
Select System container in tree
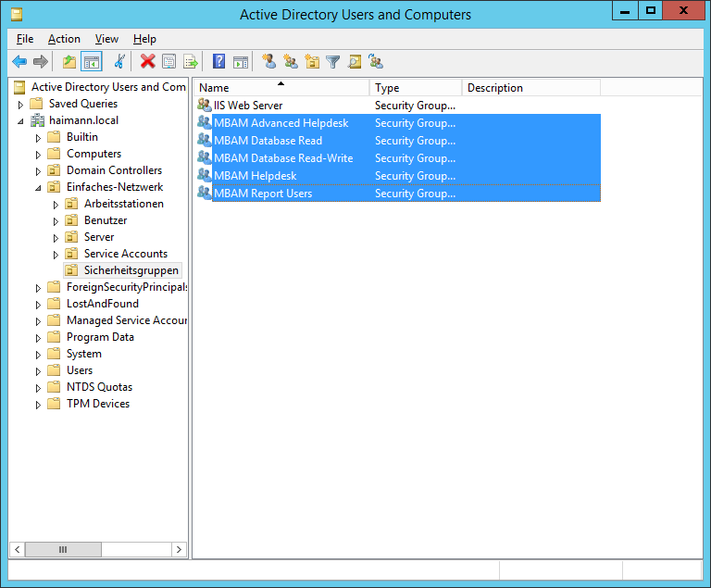(x=84, y=354)
